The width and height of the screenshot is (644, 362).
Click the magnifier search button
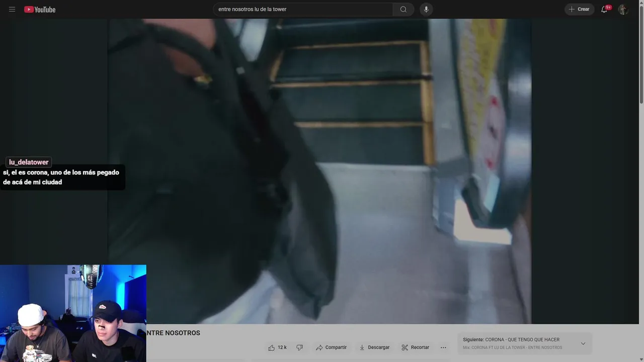pos(404,9)
